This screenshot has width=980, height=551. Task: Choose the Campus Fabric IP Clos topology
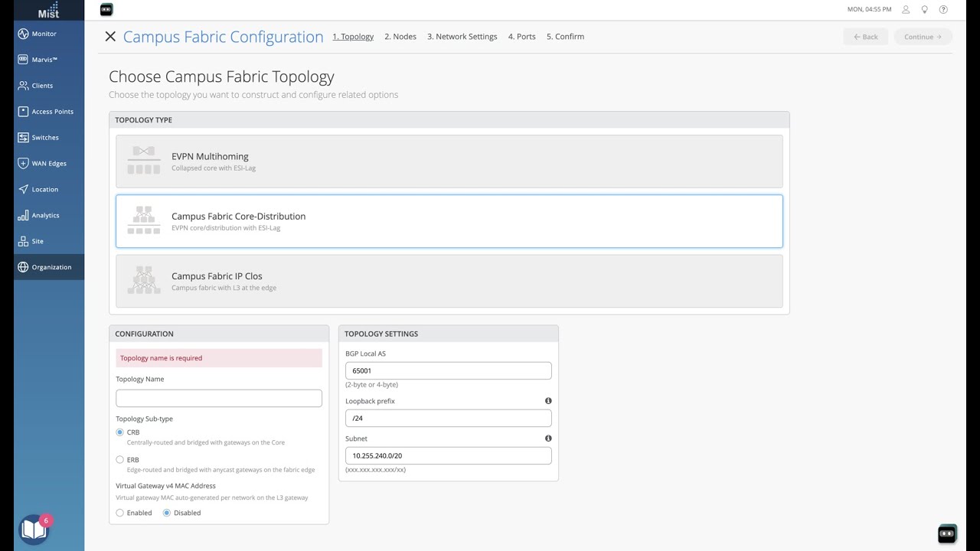pos(449,281)
